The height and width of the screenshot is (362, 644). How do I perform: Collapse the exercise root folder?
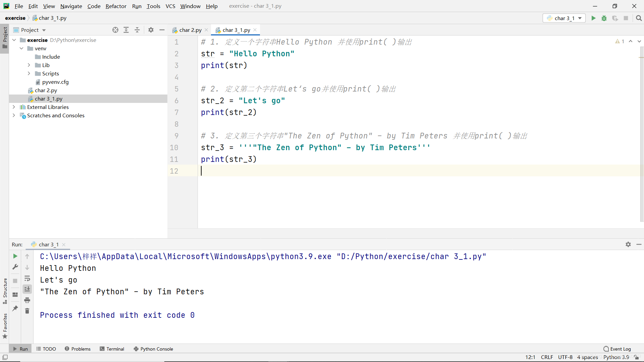coord(14,40)
